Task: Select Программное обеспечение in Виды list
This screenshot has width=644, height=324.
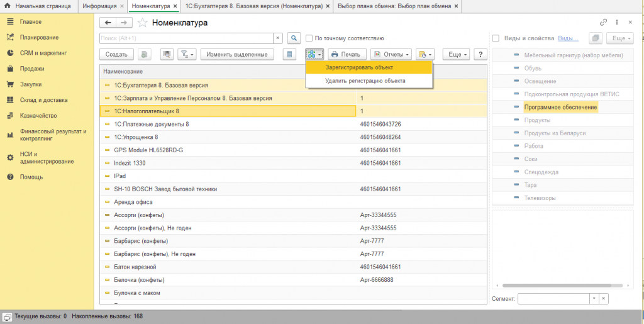Action: click(x=560, y=107)
